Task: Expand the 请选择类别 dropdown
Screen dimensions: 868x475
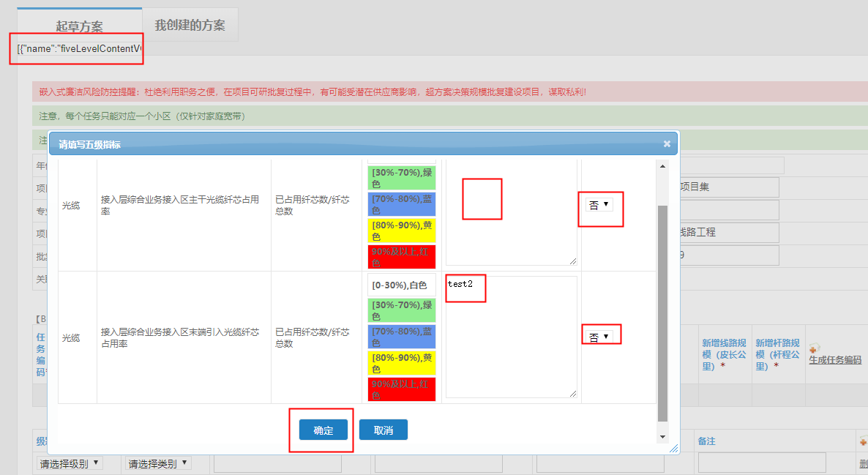Action: (157, 462)
